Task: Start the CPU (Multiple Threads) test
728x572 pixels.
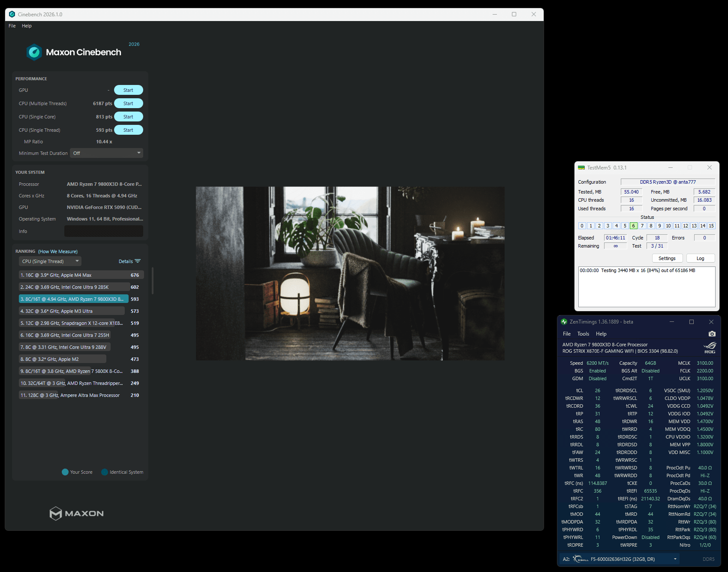Action: click(129, 103)
